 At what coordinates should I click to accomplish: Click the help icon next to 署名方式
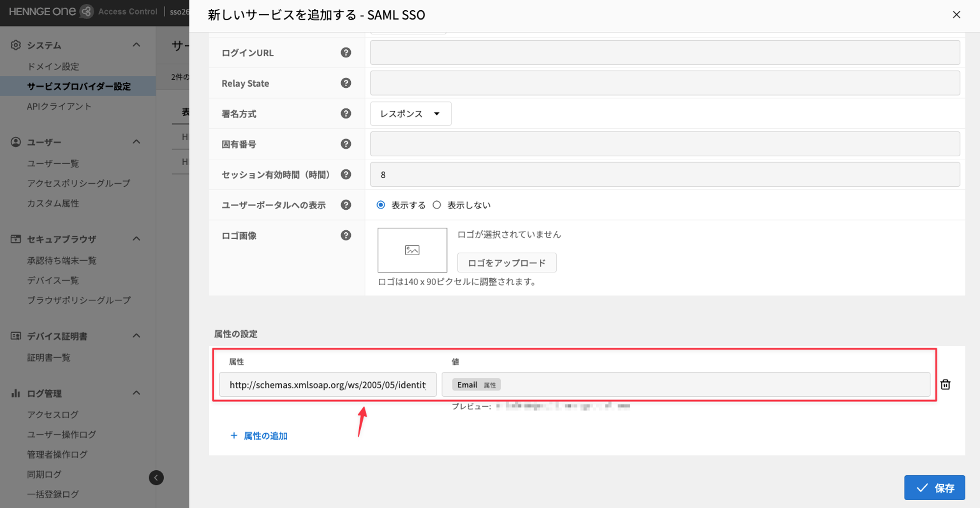pos(346,113)
